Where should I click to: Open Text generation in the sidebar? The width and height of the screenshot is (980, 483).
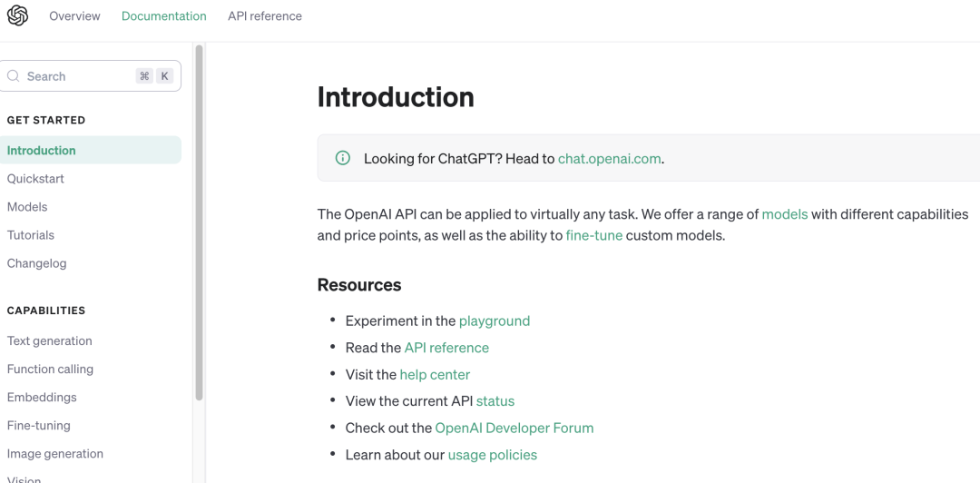(x=49, y=341)
